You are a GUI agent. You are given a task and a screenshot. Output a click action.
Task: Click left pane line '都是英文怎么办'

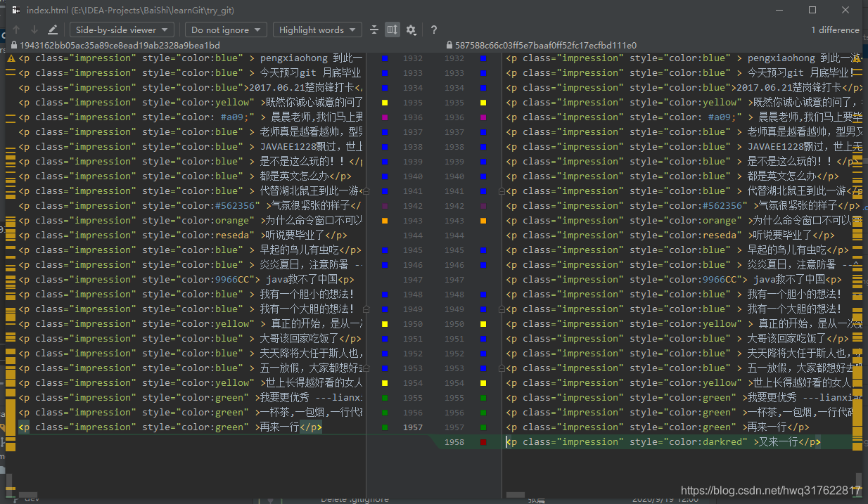(x=184, y=176)
